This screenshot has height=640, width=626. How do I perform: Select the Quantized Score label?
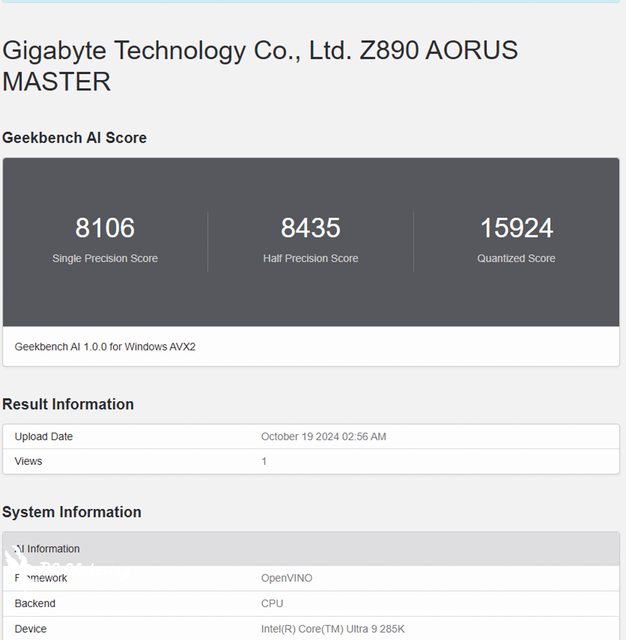point(516,258)
